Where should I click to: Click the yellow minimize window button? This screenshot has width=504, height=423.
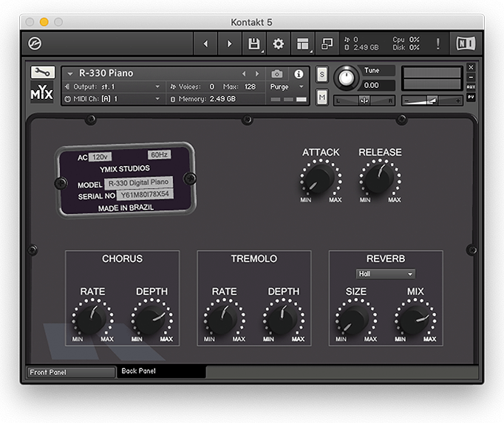point(44,22)
